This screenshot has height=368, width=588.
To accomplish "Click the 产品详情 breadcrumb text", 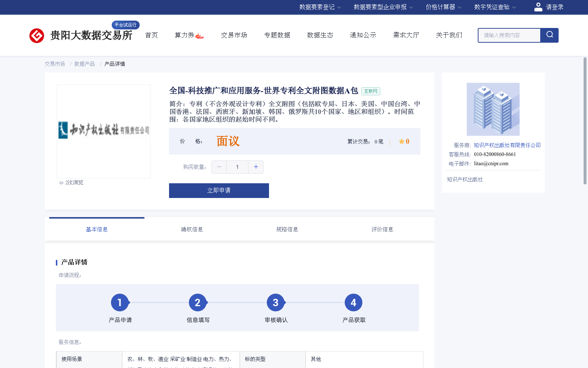I will (115, 64).
